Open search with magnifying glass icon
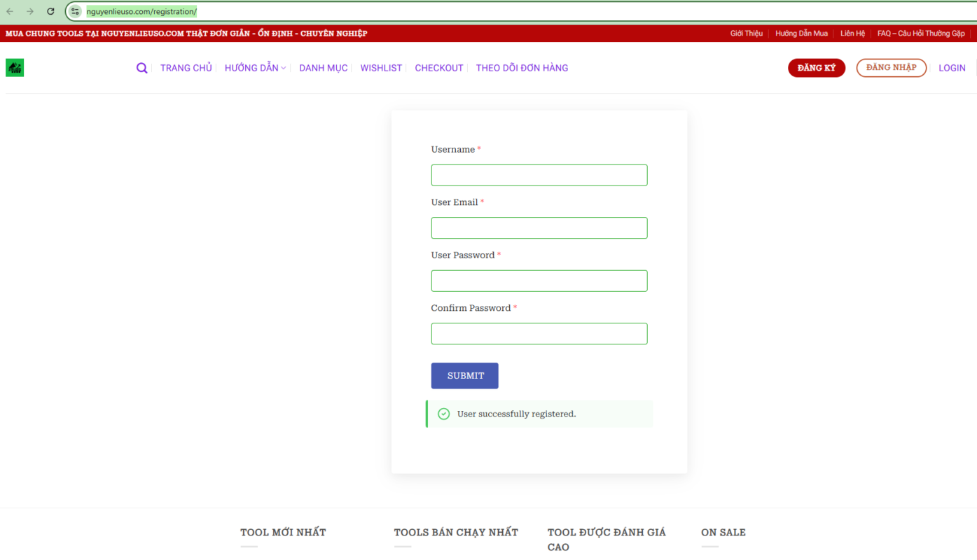977x560 pixels. (141, 68)
